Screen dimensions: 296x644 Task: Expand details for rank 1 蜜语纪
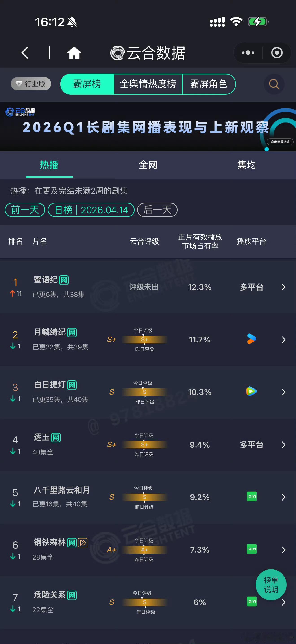283,287
